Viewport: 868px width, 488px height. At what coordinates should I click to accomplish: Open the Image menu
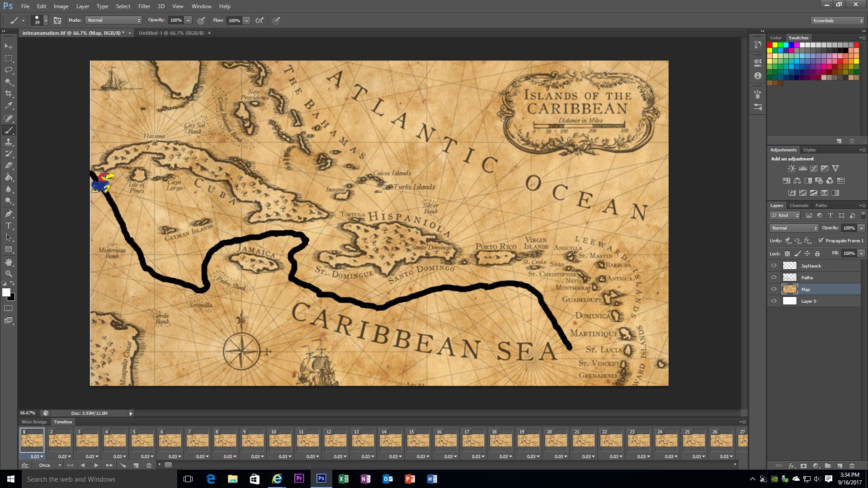click(61, 6)
